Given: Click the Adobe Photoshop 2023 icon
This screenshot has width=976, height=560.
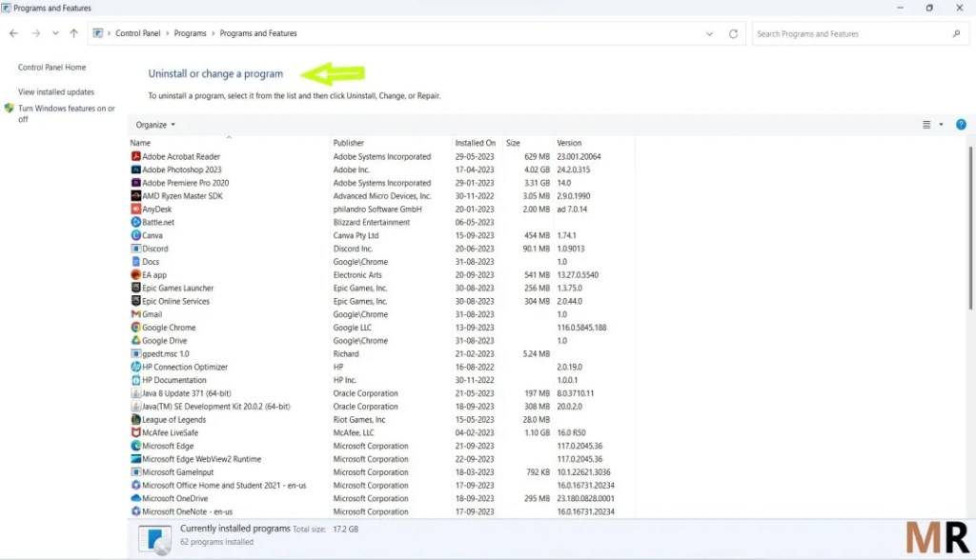Looking at the screenshot, I should point(135,170).
